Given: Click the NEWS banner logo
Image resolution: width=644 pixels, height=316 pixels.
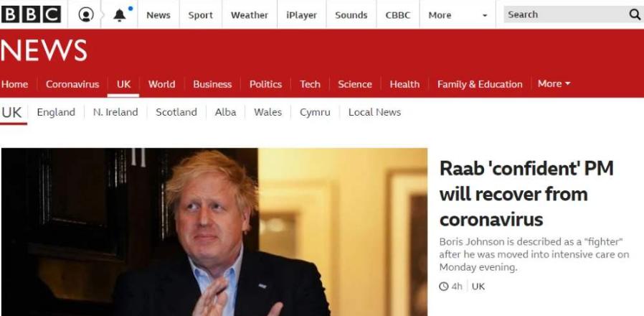Looking at the screenshot, I should pos(44,51).
